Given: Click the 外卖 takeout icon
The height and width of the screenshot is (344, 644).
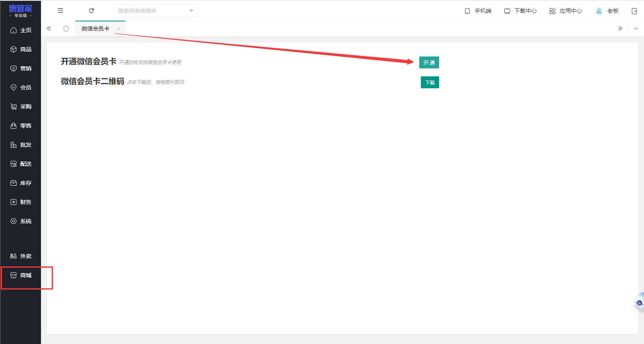Looking at the screenshot, I should coord(14,256).
